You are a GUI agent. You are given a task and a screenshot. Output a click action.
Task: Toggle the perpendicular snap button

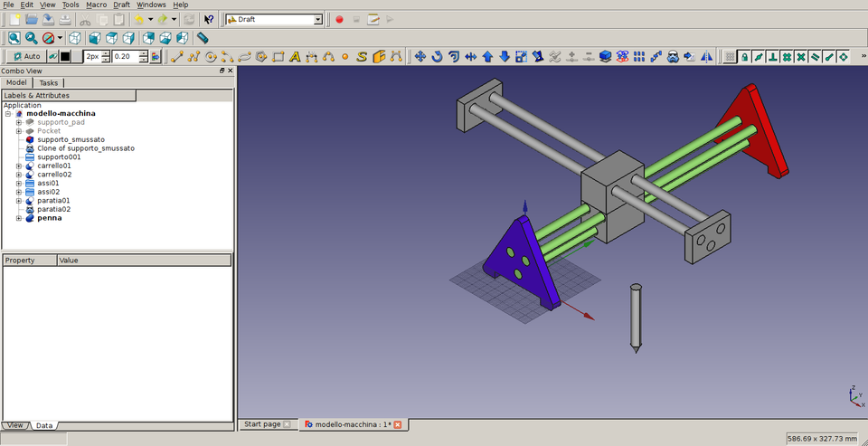tap(773, 56)
